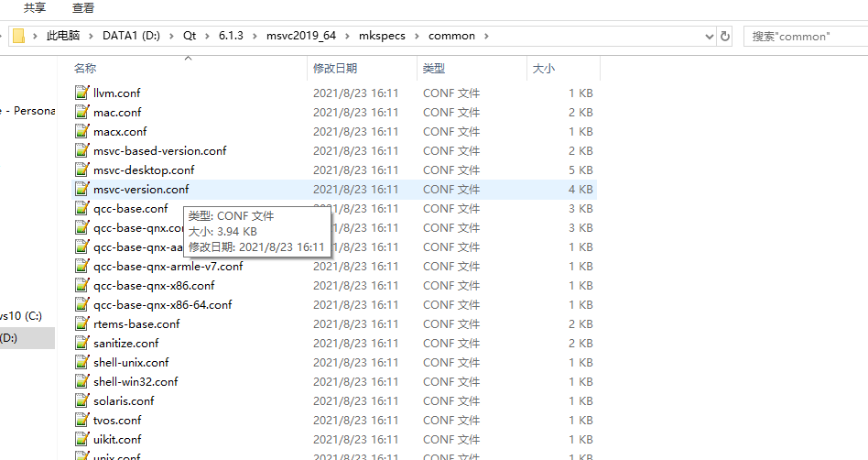
Task: Click the qcc-base-qnx-x86-64.conf file icon
Action: [x=81, y=304]
